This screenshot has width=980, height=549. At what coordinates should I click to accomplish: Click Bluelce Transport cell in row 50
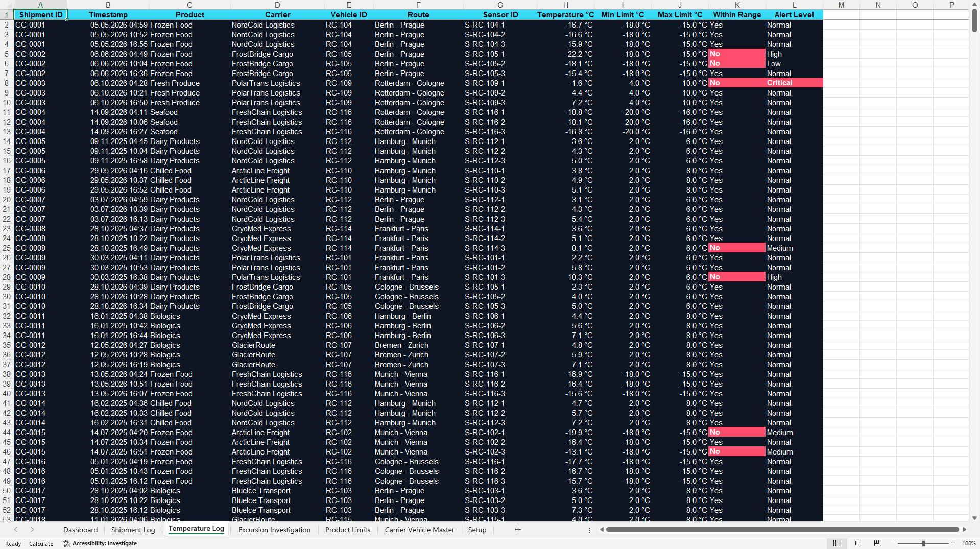tap(277, 491)
